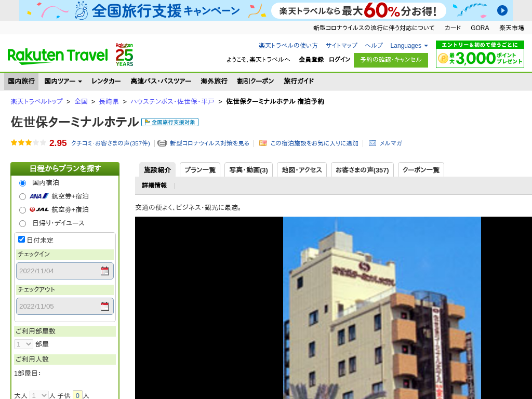532x399 pixels.
Task: Click the 全国 breadcrumb link
Action: (81, 101)
